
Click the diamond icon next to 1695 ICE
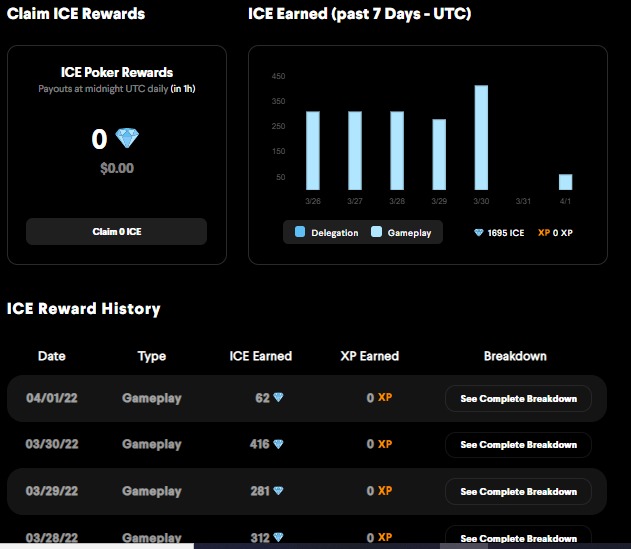tap(478, 233)
